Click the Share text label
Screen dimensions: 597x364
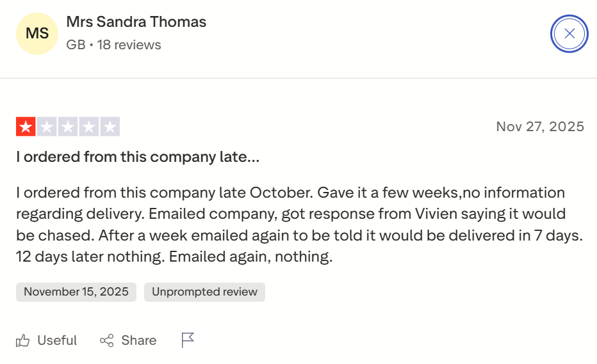click(x=139, y=340)
